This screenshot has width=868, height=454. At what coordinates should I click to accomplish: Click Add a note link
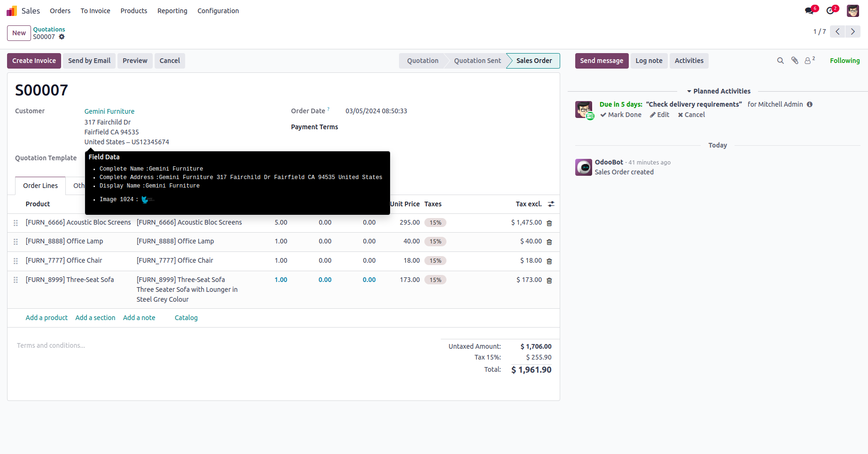pyautogui.click(x=139, y=318)
